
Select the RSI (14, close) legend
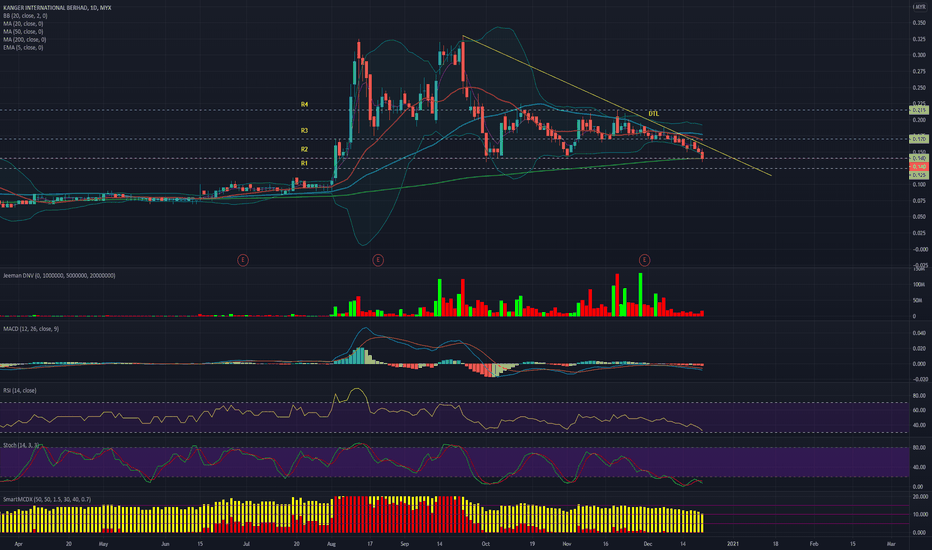(20, 390)
